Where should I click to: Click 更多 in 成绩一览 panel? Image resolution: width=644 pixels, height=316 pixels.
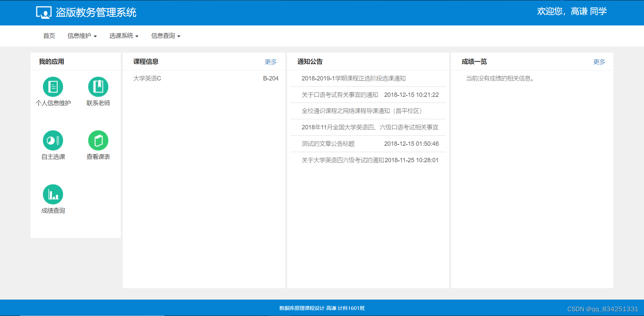tap(599, 62)
